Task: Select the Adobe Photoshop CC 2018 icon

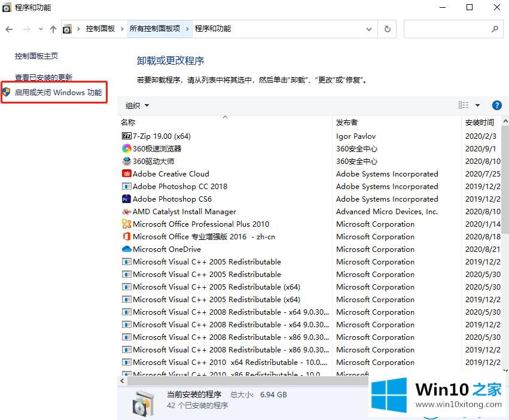Action: click(127, 187)
